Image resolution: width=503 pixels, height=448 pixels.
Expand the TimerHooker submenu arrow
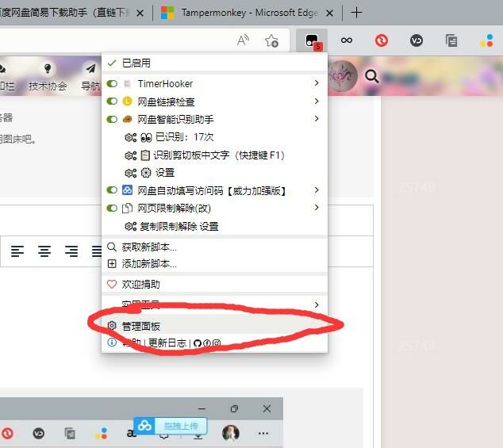coord(317,83)
